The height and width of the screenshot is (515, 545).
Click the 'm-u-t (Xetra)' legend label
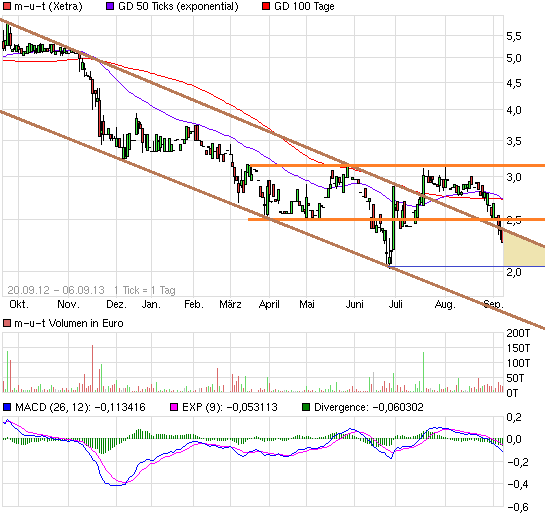(x=48, y=6)
